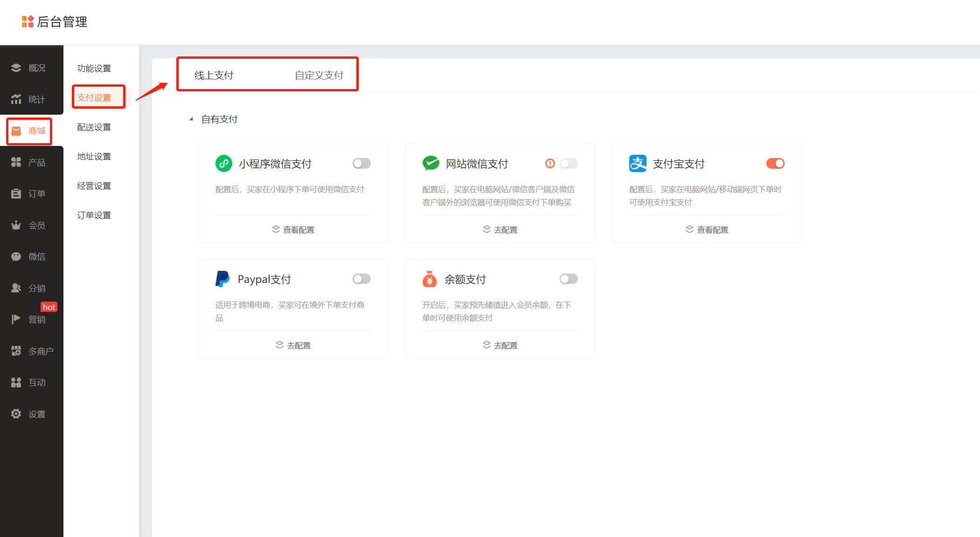Enable the 余额支付 switch
Viewport: 980px width, 537px height.
pos(569,279)
